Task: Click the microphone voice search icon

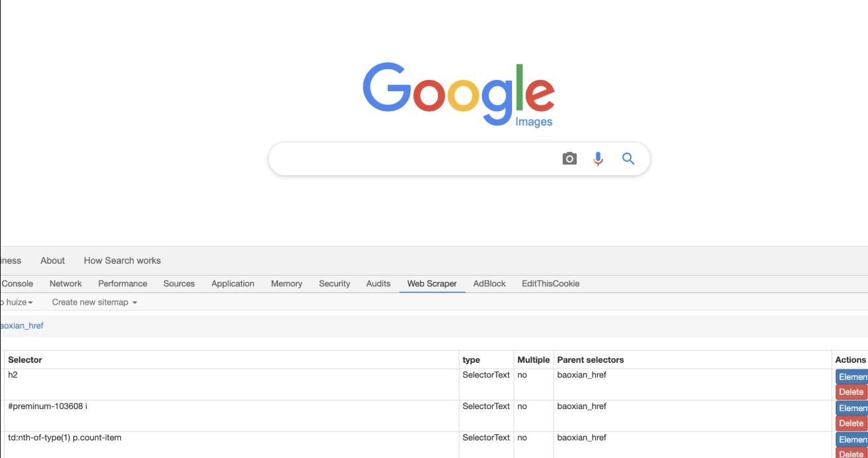Action: 598,159
